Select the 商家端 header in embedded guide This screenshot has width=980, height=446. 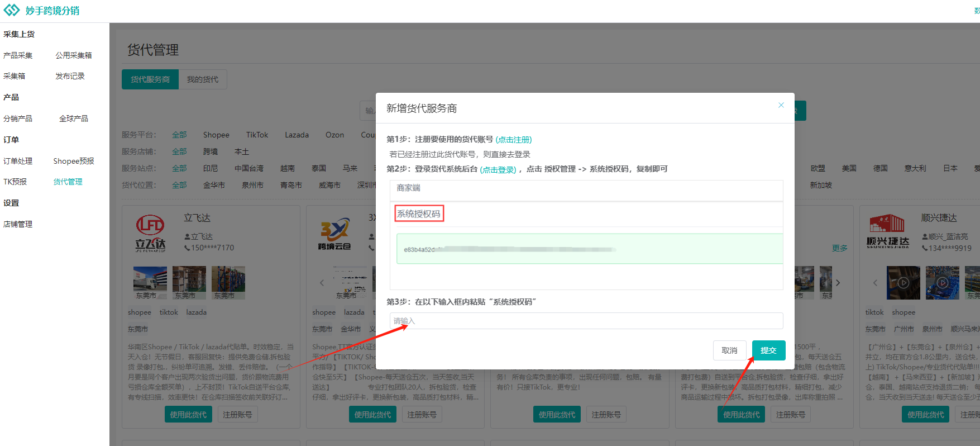click(x=408, y=188)
